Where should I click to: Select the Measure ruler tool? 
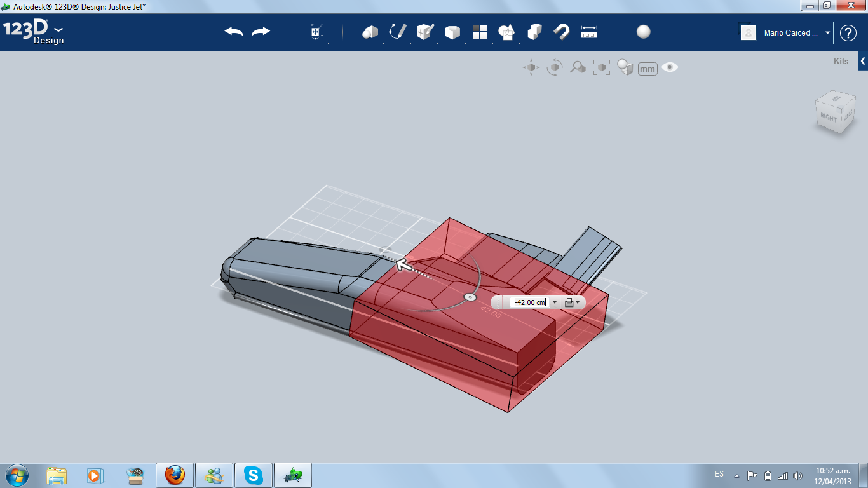[x=589, y=32]
